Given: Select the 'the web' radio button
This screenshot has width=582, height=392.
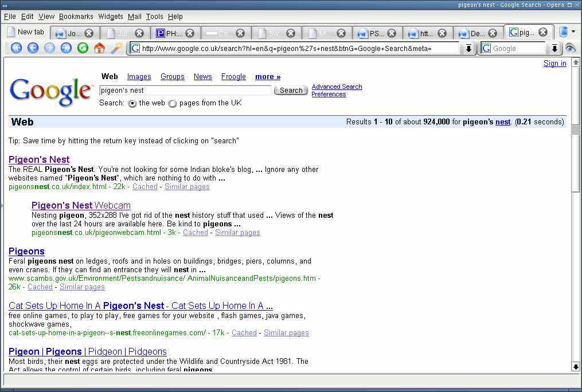Looking at the screenshot, I should pos(132,103).
